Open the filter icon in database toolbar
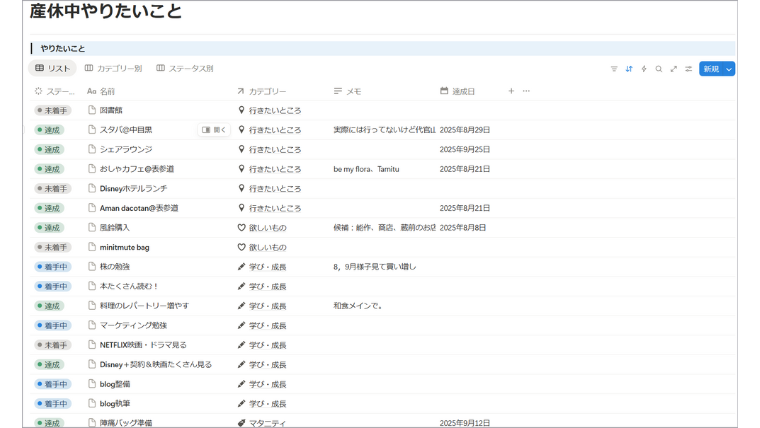Screen dimensions: 760x428 [x=614, y=69]
